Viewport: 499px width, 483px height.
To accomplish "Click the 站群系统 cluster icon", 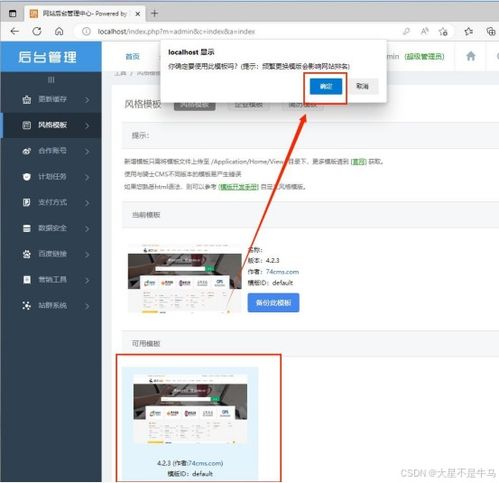I will click(x=27, y=305).
